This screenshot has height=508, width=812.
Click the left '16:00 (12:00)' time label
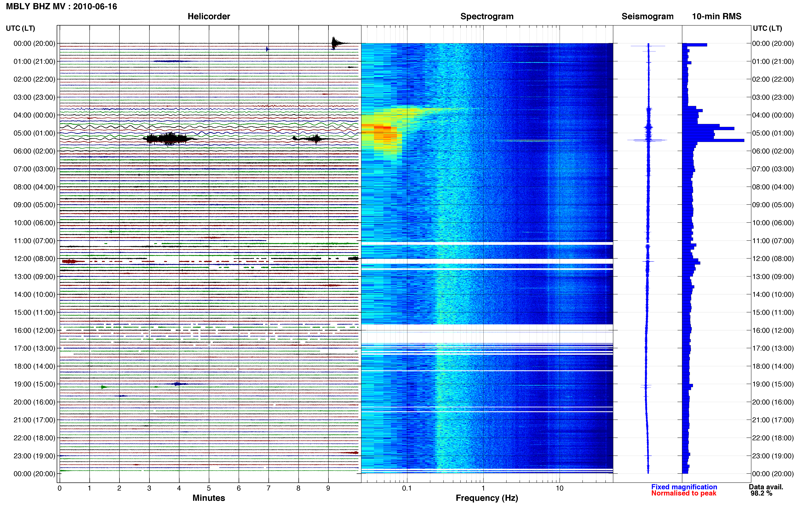coord(34,330)
